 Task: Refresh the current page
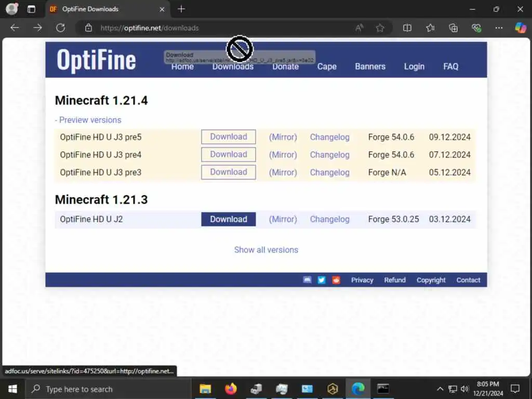[60, 28]
